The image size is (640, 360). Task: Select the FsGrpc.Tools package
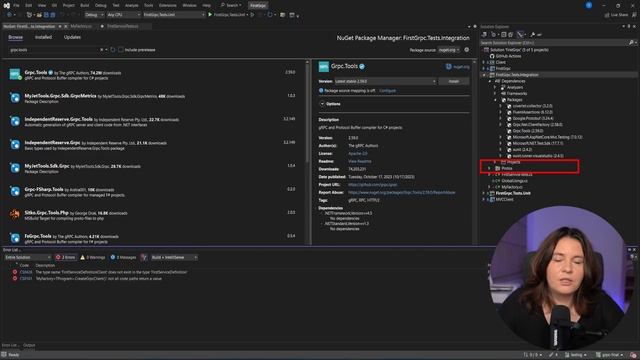153,238
